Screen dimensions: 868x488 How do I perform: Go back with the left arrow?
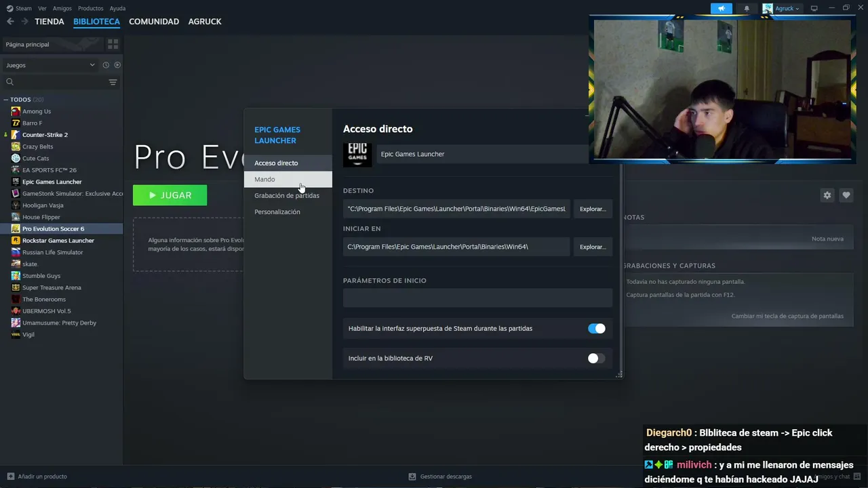[10, 22]
